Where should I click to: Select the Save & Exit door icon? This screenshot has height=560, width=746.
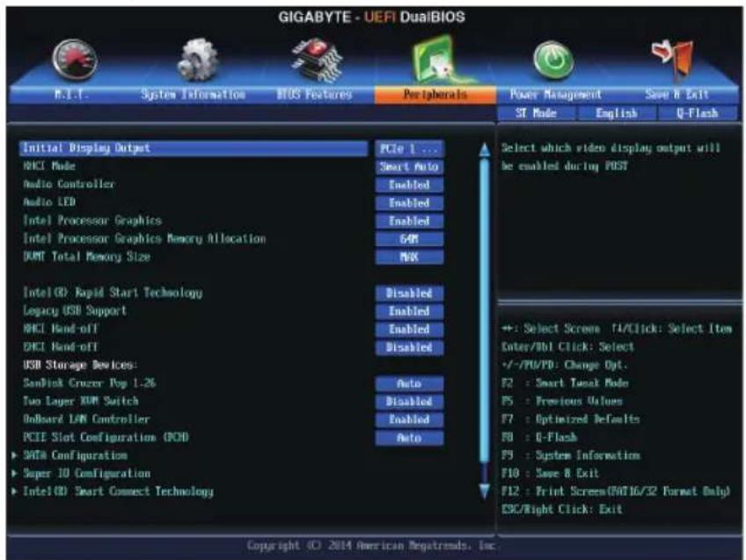673,59
